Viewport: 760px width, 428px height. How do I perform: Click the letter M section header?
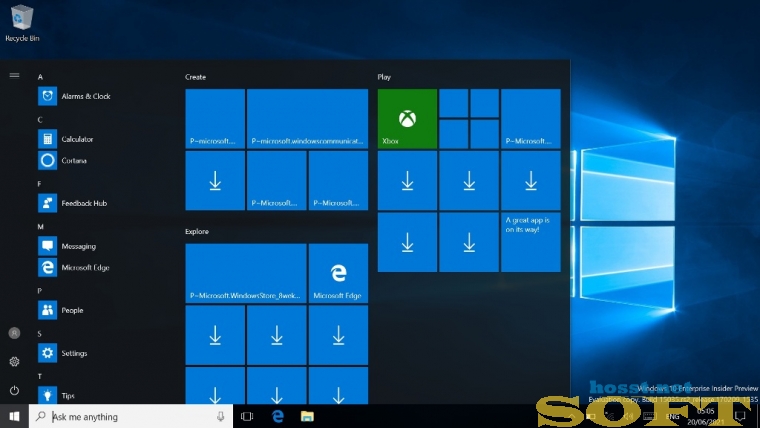[x=41, y=227]
